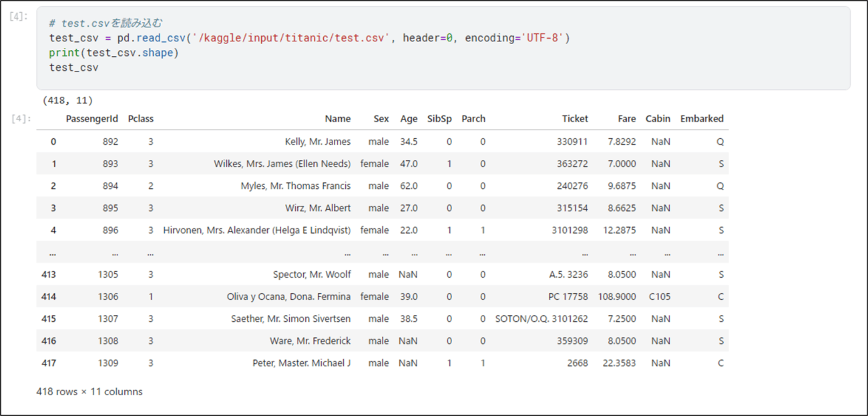
Task: Select ticket number 330911
Action: tap(573, 142)
